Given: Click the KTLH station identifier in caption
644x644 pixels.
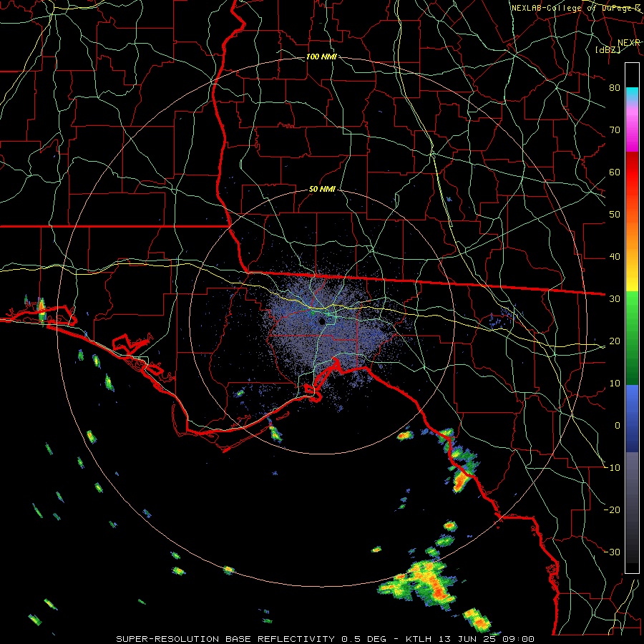Looking at the screenshot, I should click(420, 639).
